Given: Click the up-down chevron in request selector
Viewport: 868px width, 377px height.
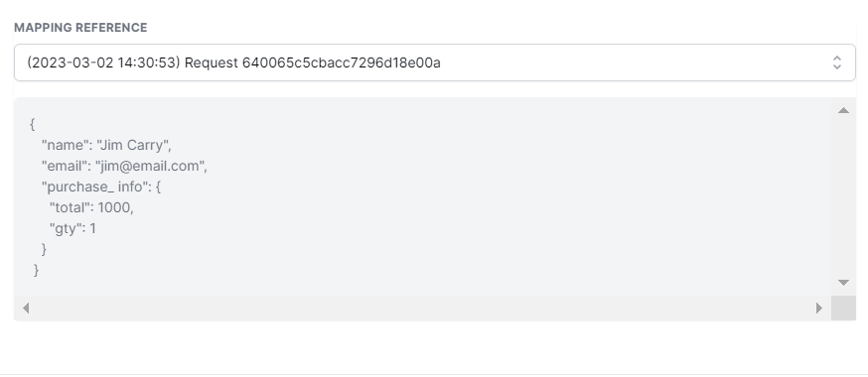Looking at the screenshot, I should [x=837, y=63].
